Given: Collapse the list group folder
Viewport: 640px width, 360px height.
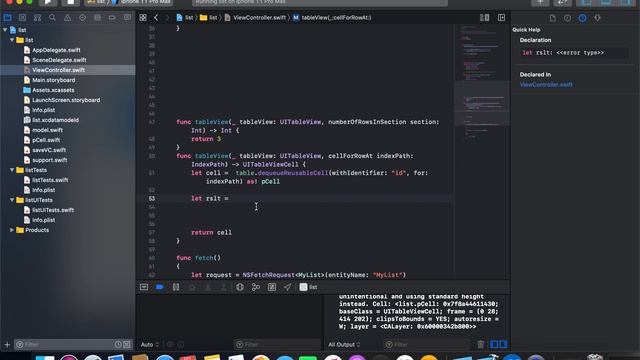Looking at the screenshot, I should pos(12,40).
